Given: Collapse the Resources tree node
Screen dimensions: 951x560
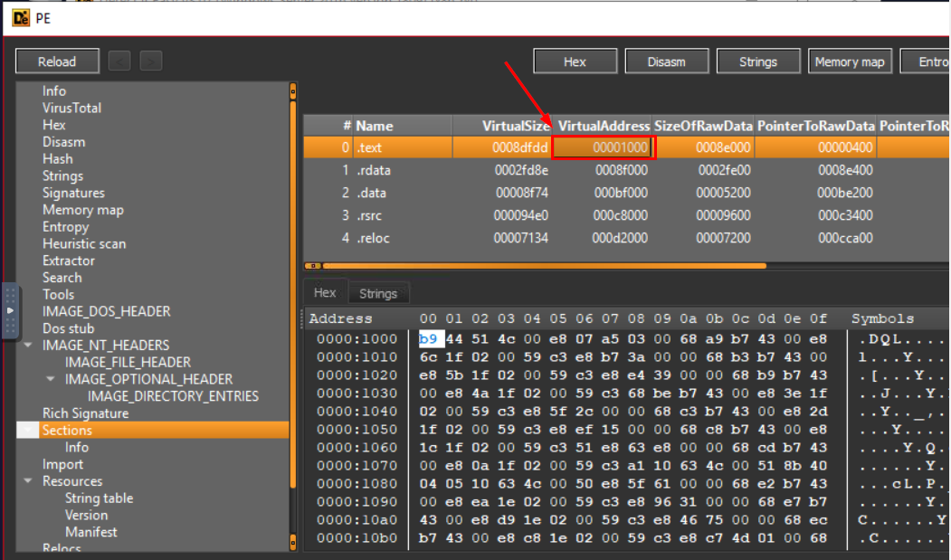Looking at the screenshot, I should (28, 482).
